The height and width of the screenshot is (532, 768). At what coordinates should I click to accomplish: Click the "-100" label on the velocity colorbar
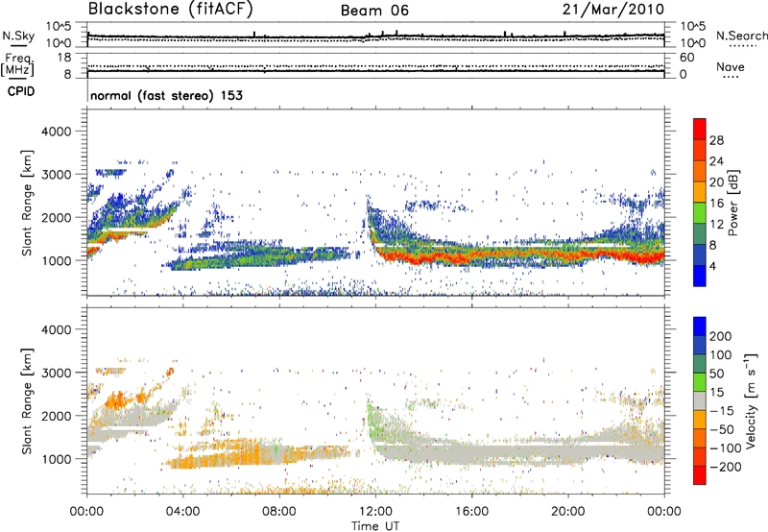coord(725,448)
